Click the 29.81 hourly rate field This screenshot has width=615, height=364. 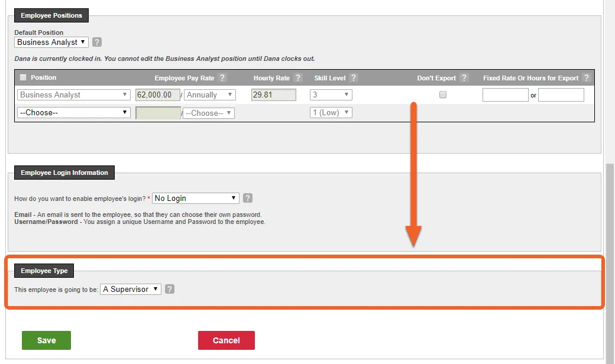(x=274, y=95)
